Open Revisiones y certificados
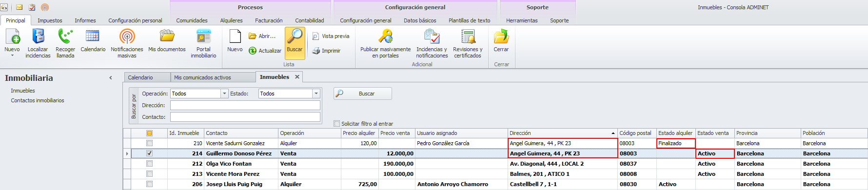868x190 pixels. [468, 43]
